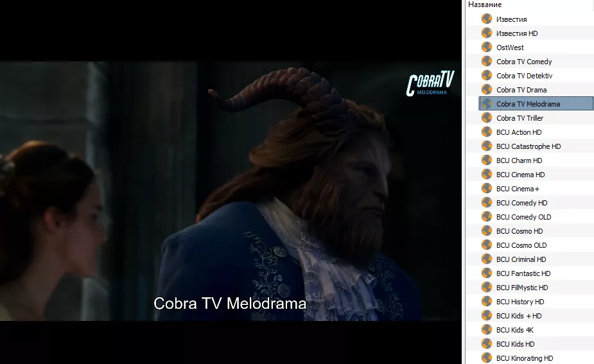Screen dimensions: 594x364
Task: Click the globe icon beside BCU History HD
Action: click(486, 302)
